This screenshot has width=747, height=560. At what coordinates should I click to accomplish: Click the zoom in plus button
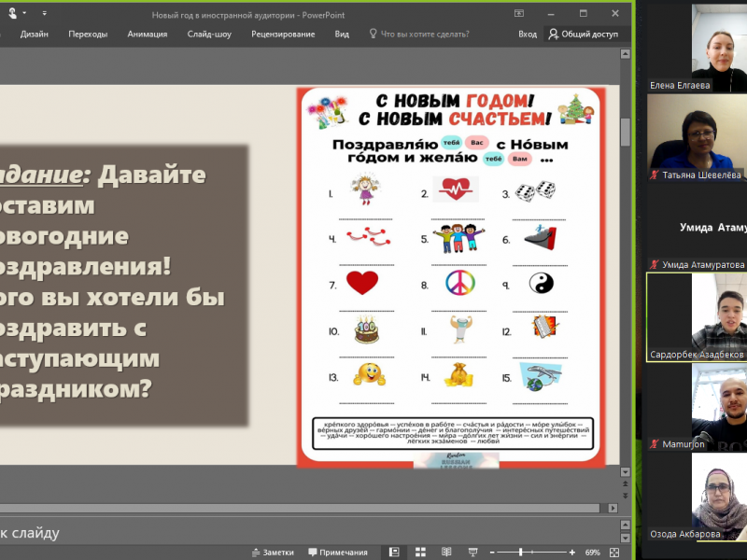pyautogui.click(x=573, y=552)
